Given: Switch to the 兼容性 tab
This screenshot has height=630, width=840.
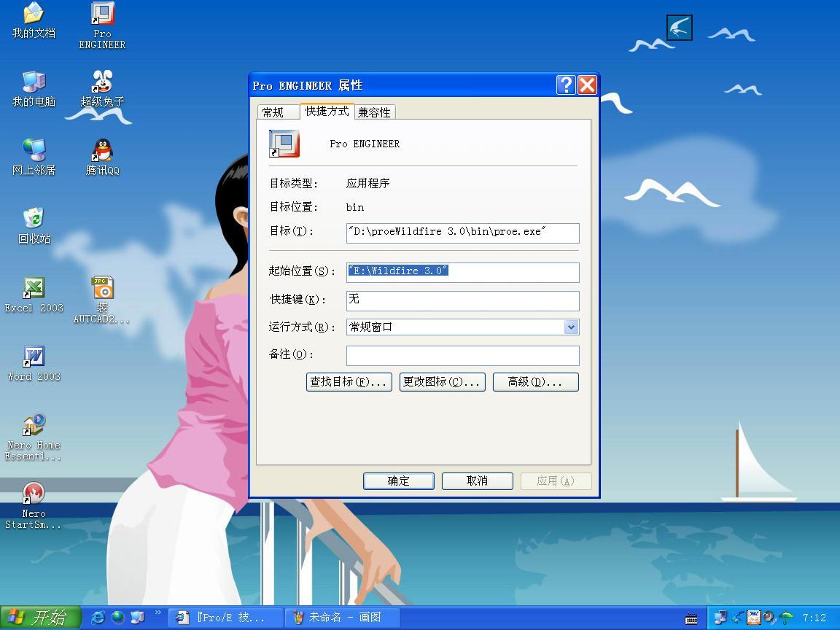Looking at the screenshot, I should coord(375,112).
